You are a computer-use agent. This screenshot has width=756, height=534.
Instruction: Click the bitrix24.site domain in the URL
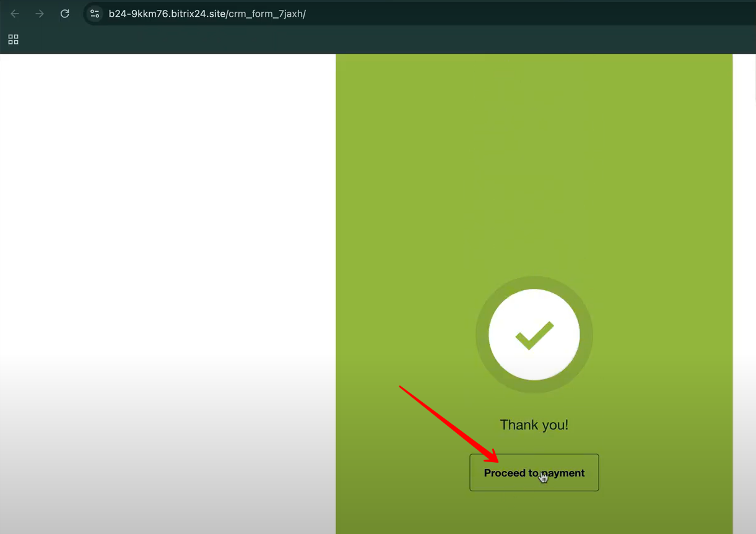196,14
